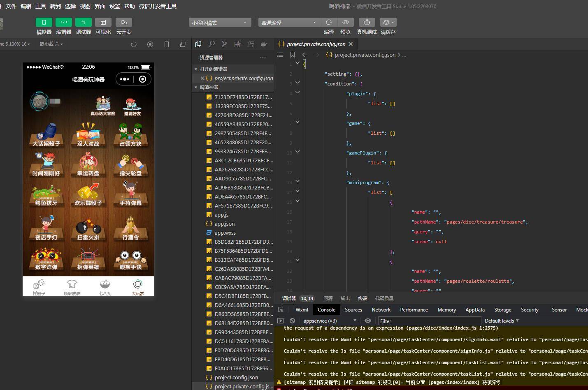This screenshot has height=390, width=588.
Task: Open the visualization (可视化) tool
Action: coord(103,22)
